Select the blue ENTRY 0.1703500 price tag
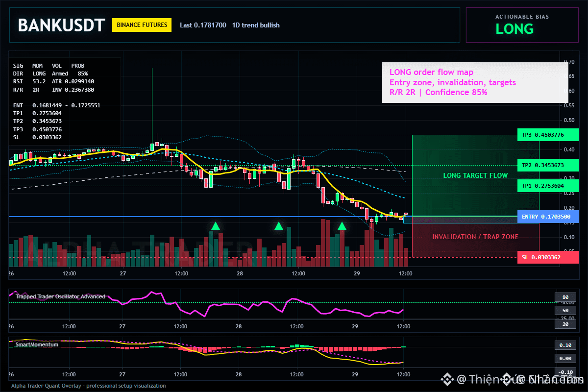This screenshot has height=392, width=588. click(x=548, y=216)
